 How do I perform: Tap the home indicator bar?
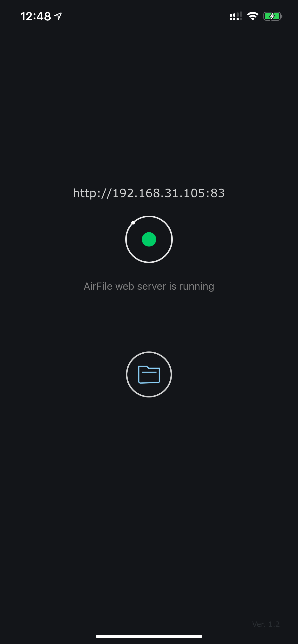[x=149, y=636]
